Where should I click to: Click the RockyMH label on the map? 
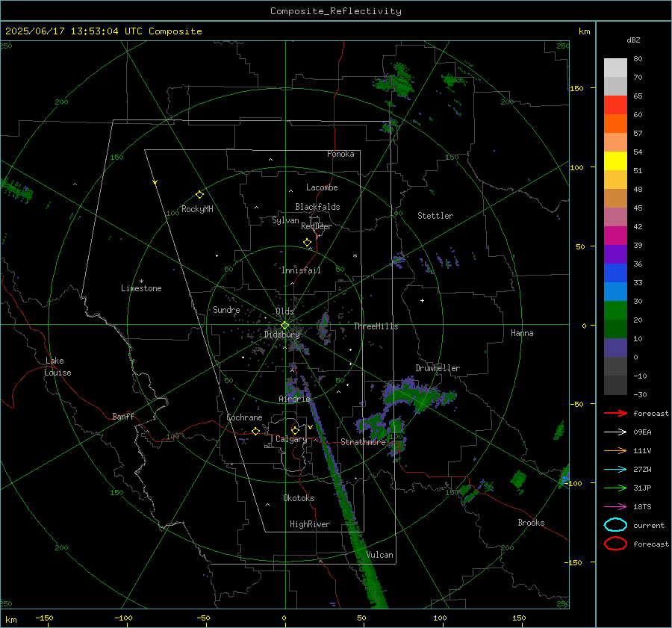[197, 209]
